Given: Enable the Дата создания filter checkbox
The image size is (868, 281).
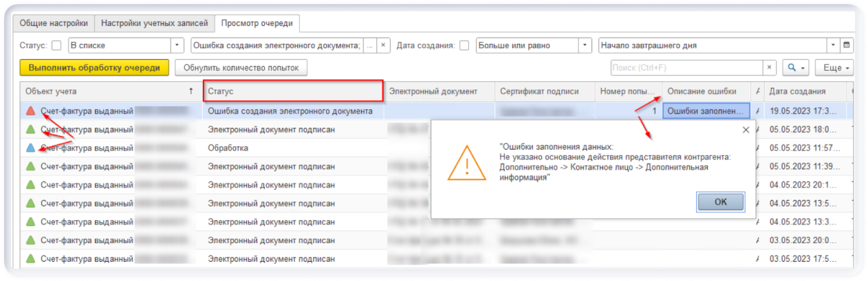Looking at the screenshot, I should 464,46.
